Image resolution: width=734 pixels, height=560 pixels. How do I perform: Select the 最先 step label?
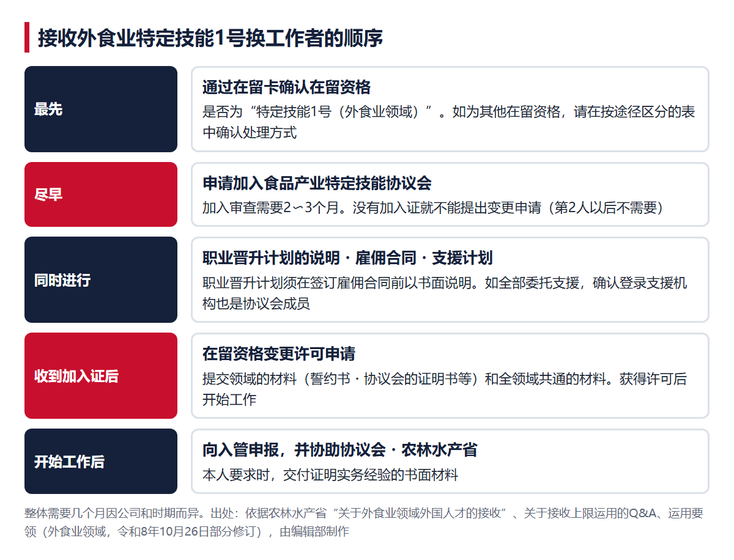click(101, 109)
